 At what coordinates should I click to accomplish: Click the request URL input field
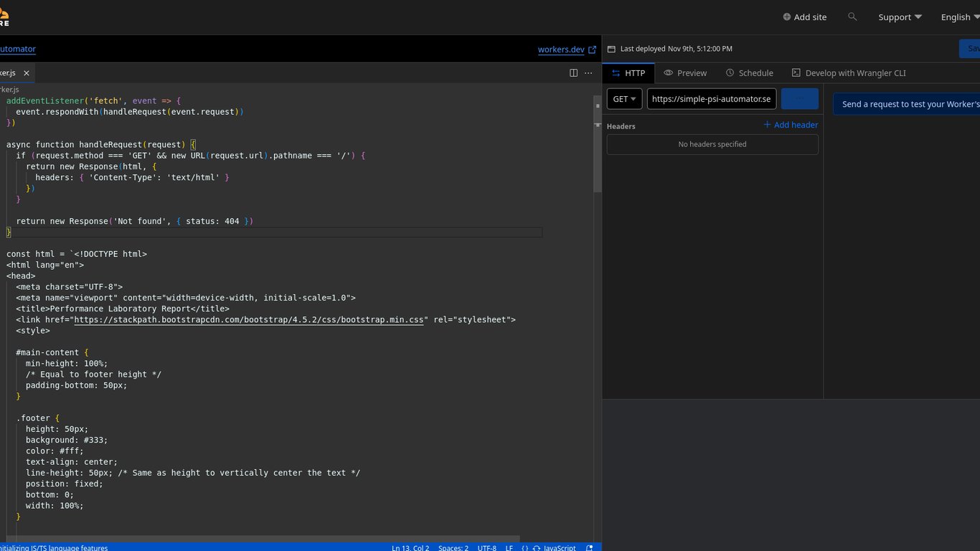pos(711,98)
